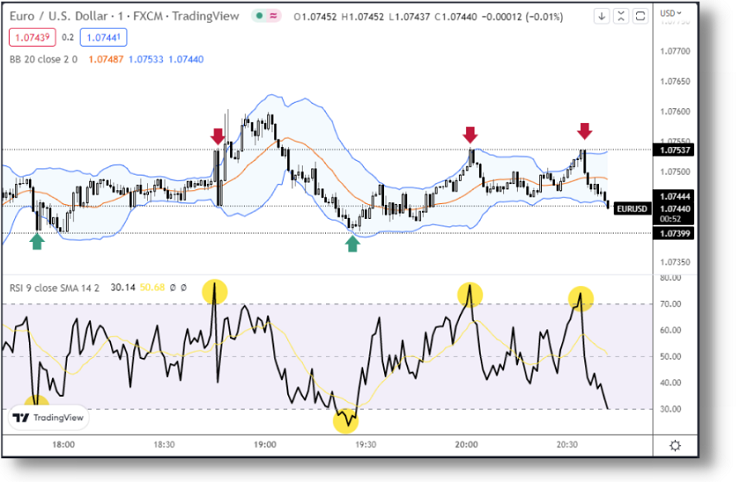The image size is (740, 482).
Task: Click the 00:52 bar countdown label
Action: click(x=670, y=219)
